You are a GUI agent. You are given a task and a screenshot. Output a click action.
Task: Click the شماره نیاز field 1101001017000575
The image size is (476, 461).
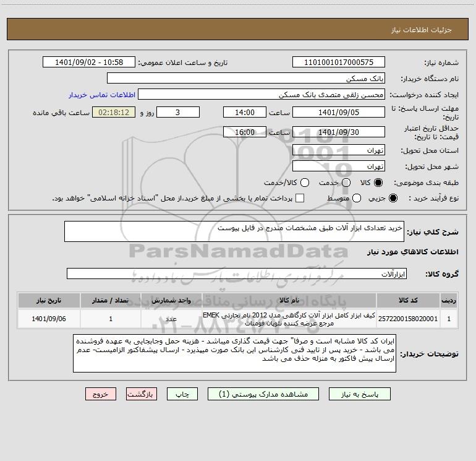pos(339,62)
